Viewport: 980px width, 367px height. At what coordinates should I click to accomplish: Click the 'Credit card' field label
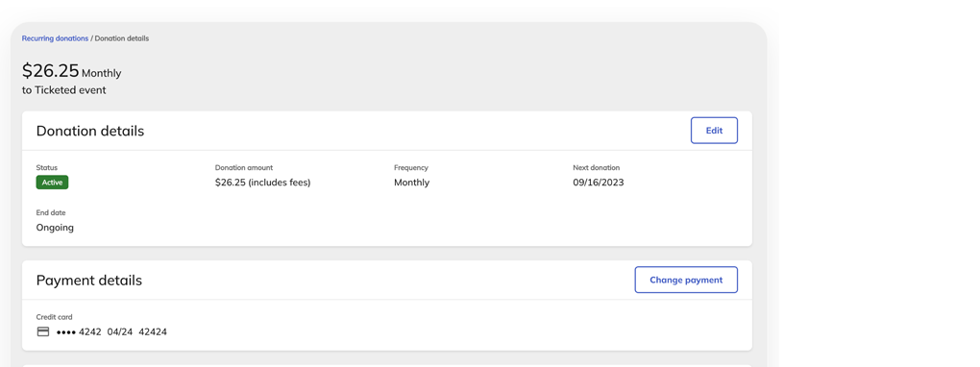pyautogui.click(x=55, y=317)
